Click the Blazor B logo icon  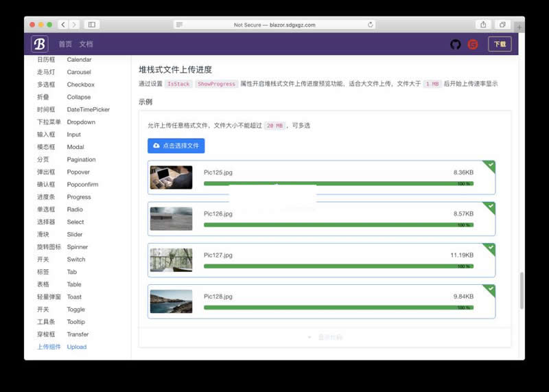click(x=39, y=44)
